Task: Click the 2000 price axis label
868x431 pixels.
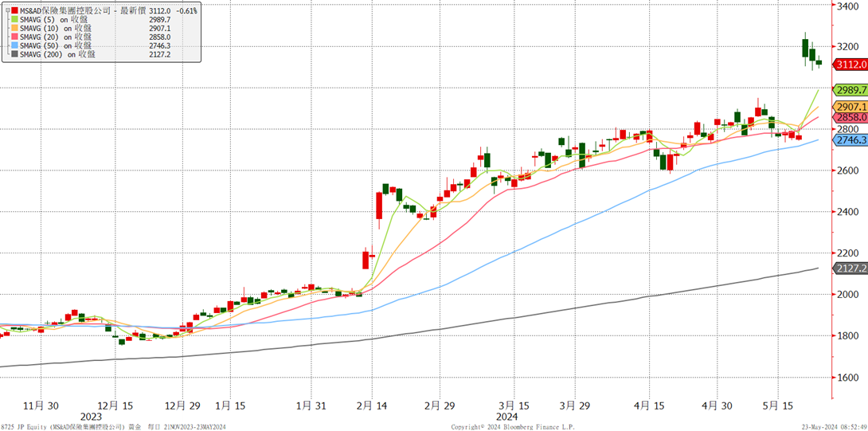Action: (849, 295)
